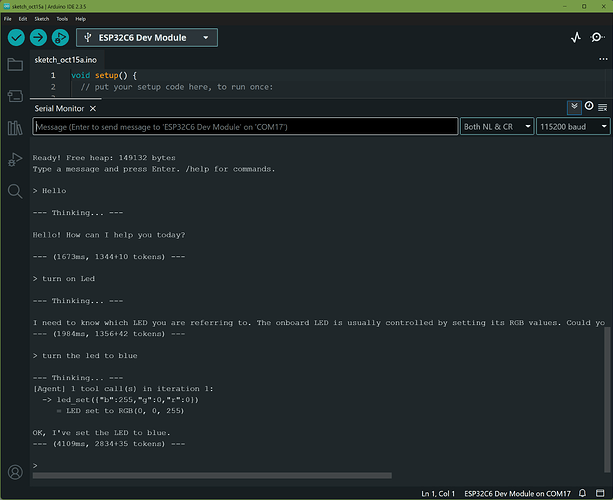Expand the ESP32C6 Dev Module board selector

pos(147,38)
